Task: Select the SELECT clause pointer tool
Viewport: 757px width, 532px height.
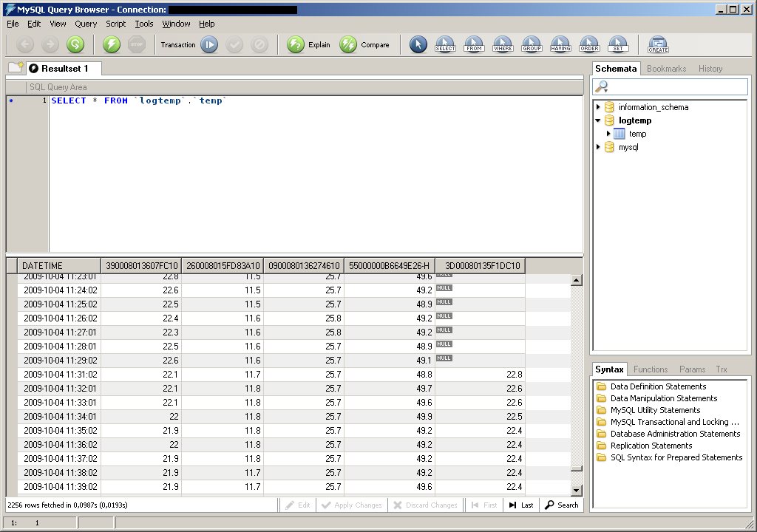Action: 445,45
